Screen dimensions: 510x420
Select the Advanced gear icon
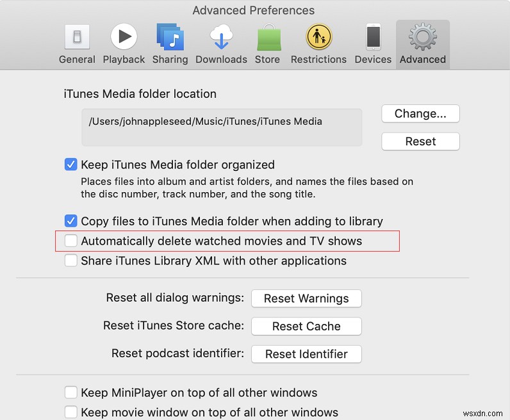423,36
